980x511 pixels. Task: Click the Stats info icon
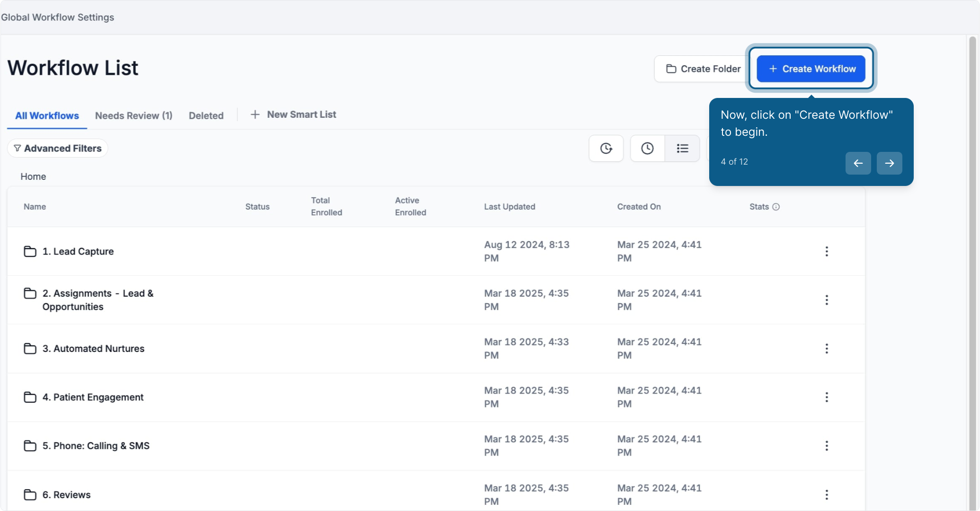point(776,207)
